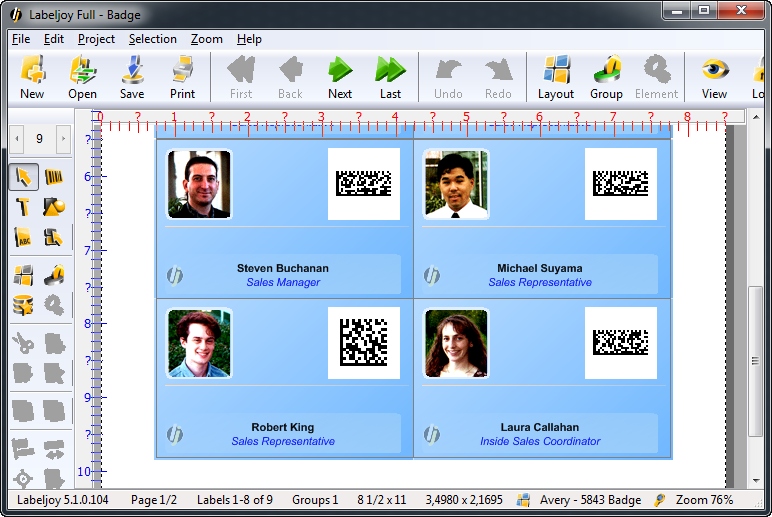Open the Edit menu
Screen dimensions: 772x517
tap(54, 39)
